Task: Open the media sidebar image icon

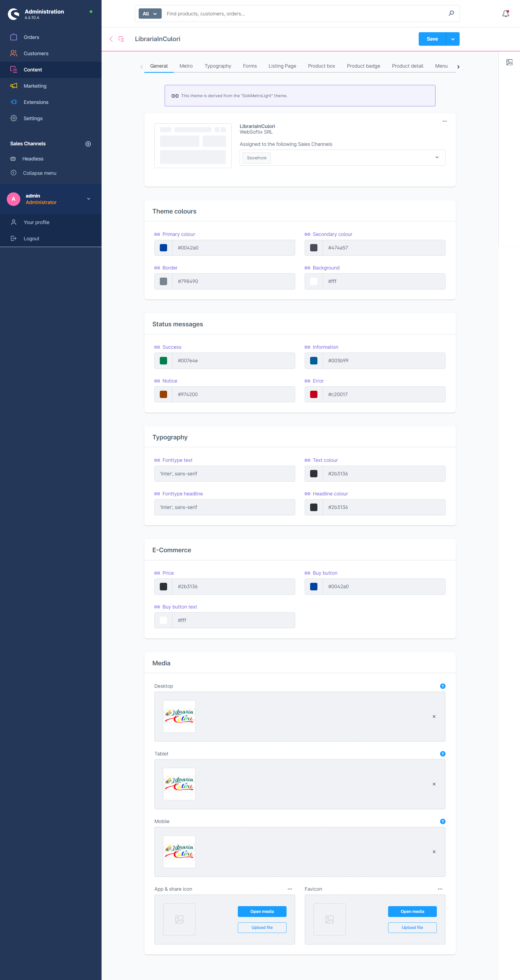Action: [509, 62]
